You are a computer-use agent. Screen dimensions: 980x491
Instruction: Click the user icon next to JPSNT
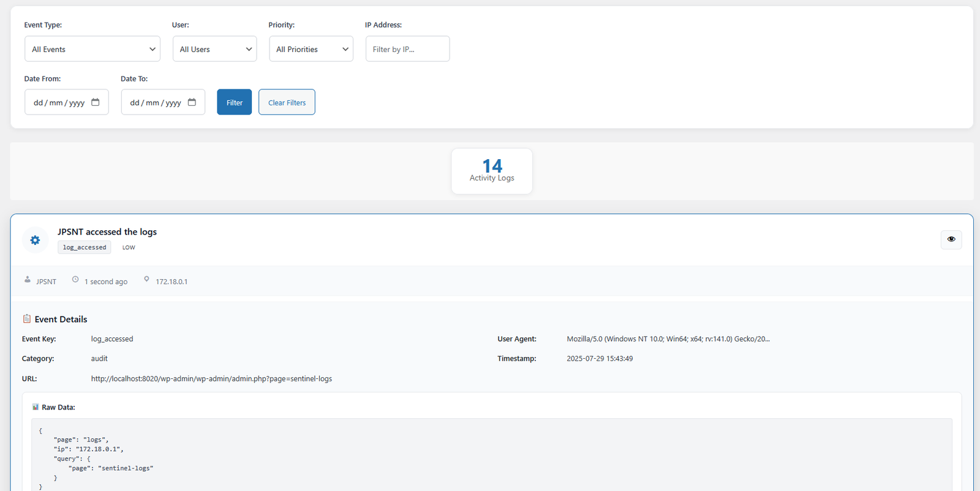coord(28,280)
